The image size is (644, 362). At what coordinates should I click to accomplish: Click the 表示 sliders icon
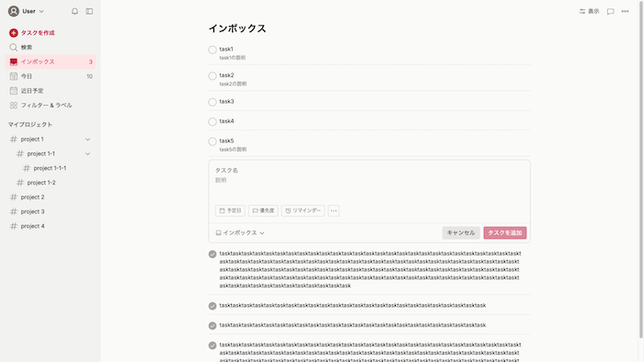(582, 11)
